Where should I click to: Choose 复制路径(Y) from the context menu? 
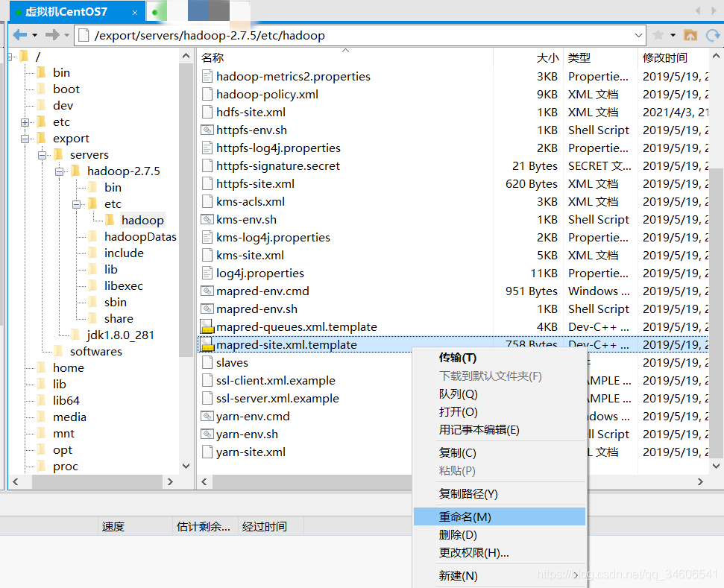pyautogui.click(x=499, y=494)
